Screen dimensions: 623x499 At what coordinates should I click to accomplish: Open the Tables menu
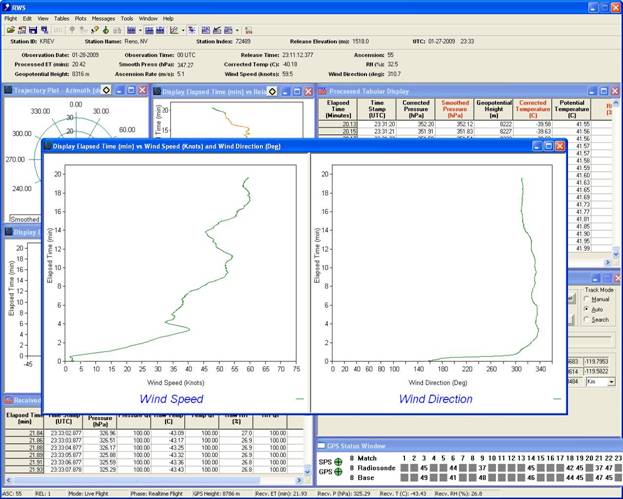click(x=62, y=19)
